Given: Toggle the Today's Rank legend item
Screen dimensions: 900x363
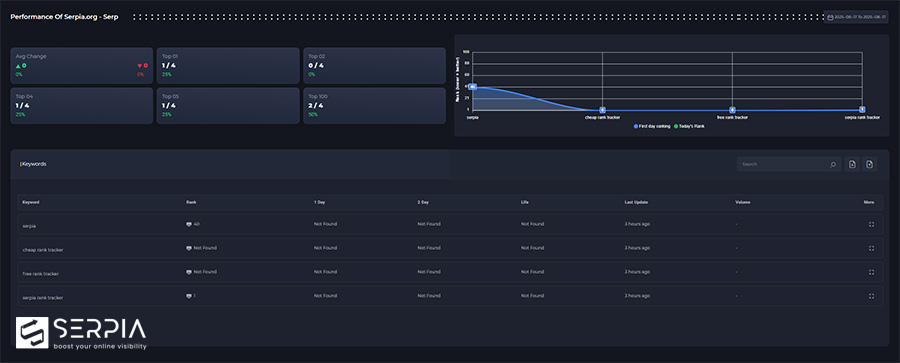Looking at the screenshot, I should click(689, 126).
